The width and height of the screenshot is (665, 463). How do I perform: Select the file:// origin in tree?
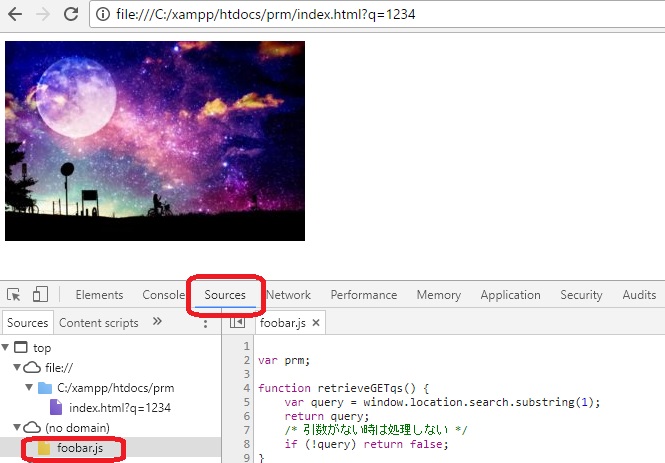point(59,368)
